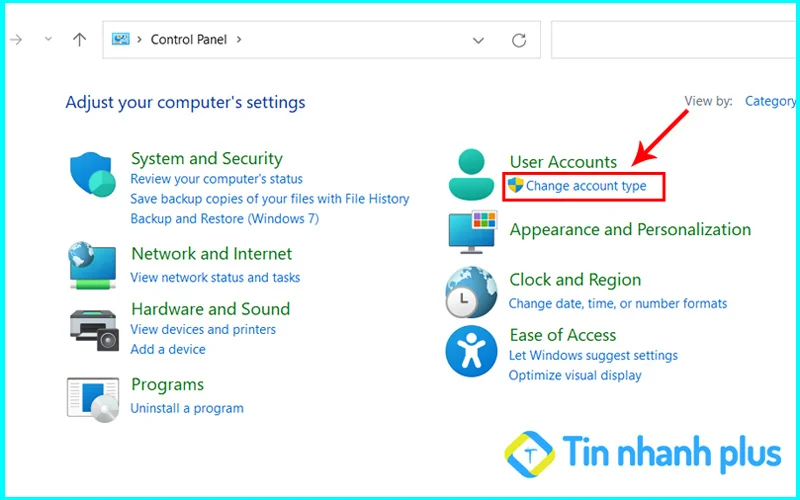Click the Refresh button in address bar
This screenshot has height=500, width=800.
click(x=519, y=40)
